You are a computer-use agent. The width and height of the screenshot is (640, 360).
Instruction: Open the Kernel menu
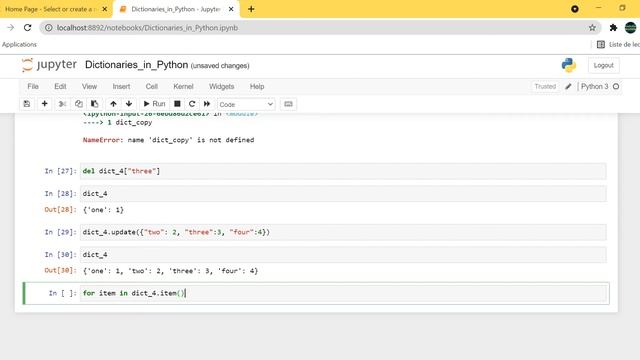point(183,87)
